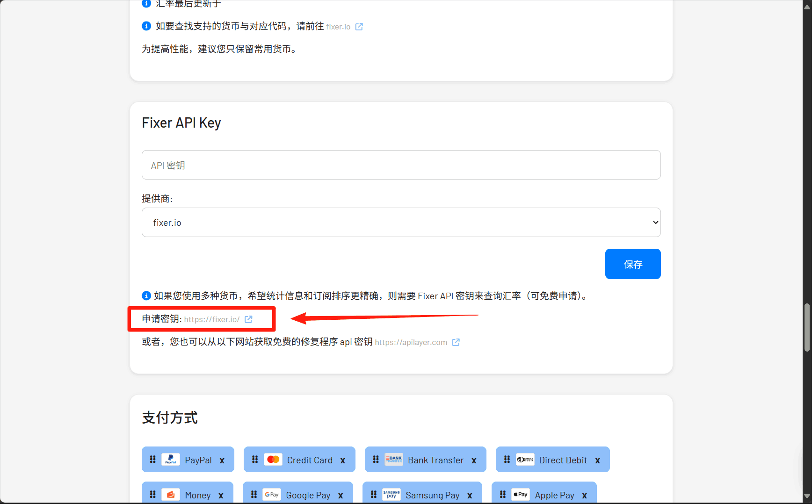Delete the Apple Pay payment method
This screenshot has height=504, width=812.
pyautogui.click(x=584, y=496)
